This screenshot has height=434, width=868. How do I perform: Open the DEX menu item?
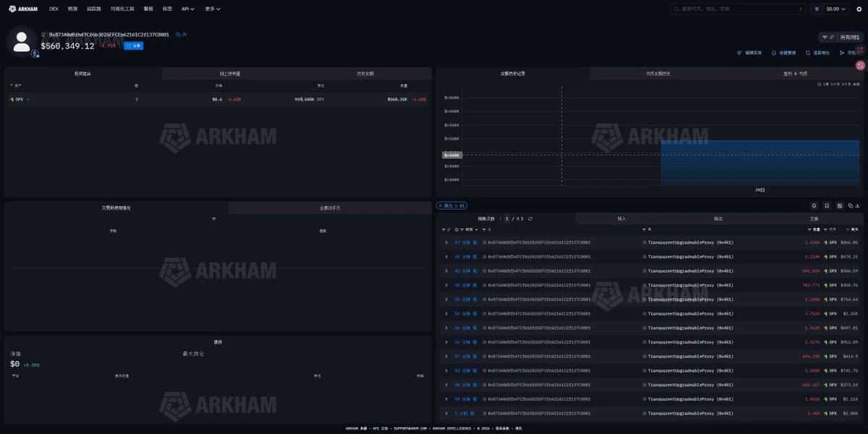click(x=54, y=9)
